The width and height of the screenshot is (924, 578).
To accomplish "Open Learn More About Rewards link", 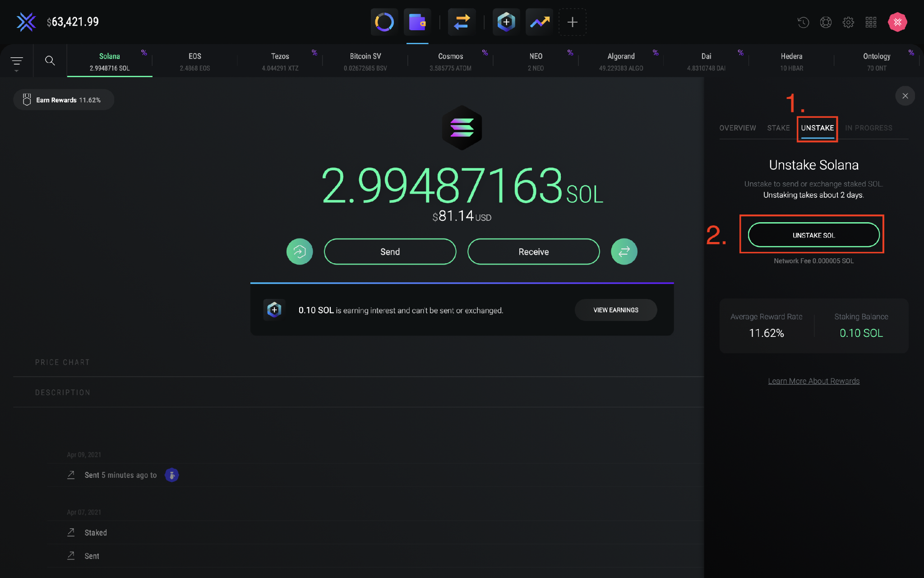I will (813, 381).
